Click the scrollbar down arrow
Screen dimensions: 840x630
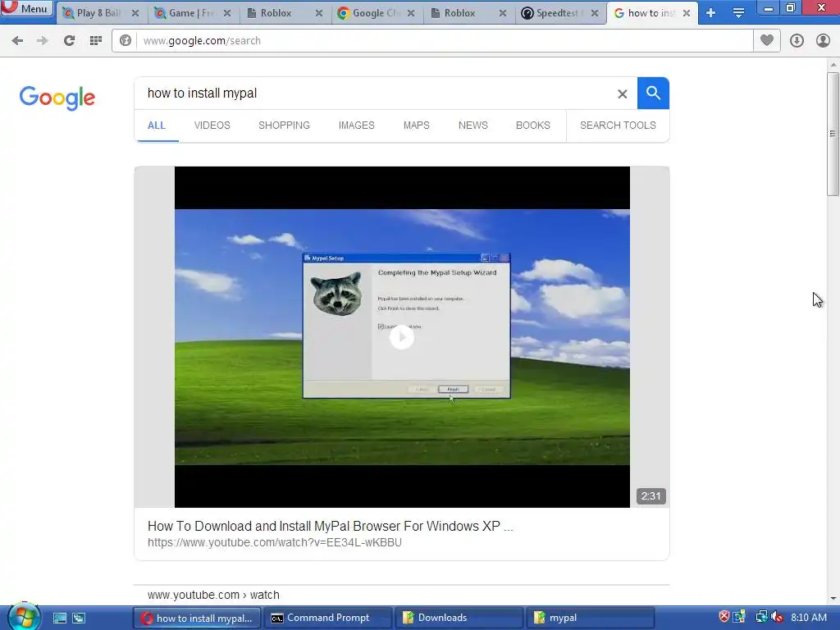tap(833, 598)
